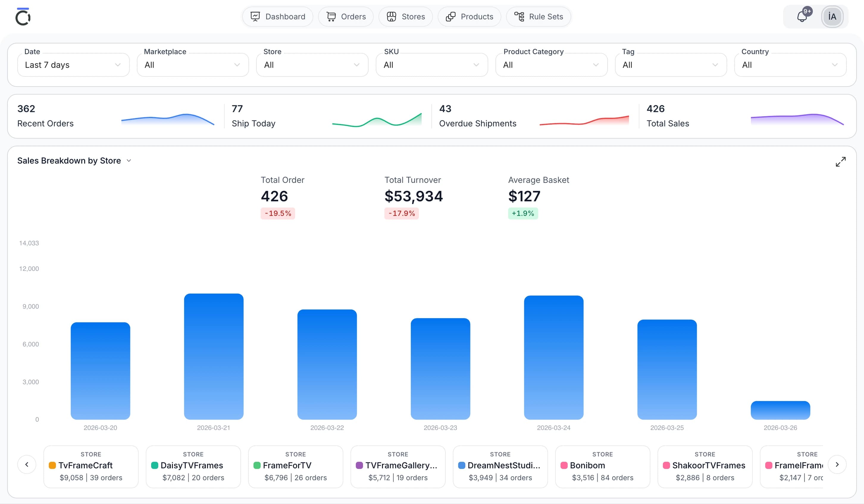The width and height of the screenshot is (864, 504).
Task: Navigate to the Stores section
Action: [406, 16]
